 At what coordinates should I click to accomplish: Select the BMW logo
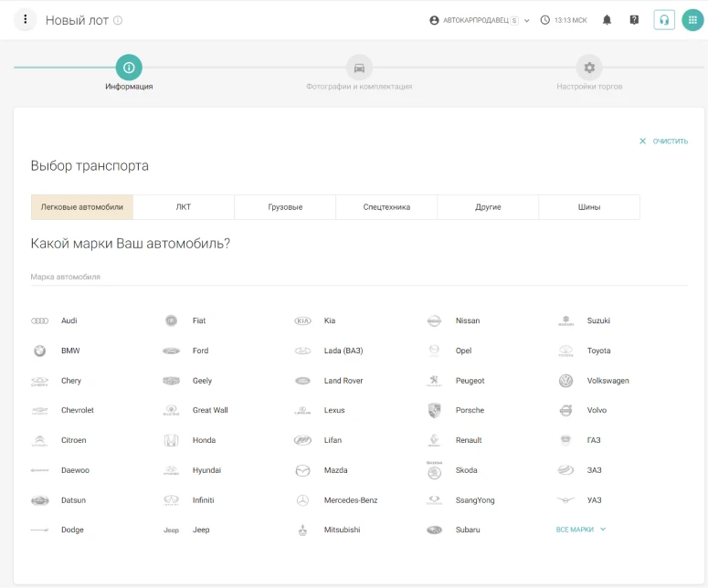coord(40,351)
